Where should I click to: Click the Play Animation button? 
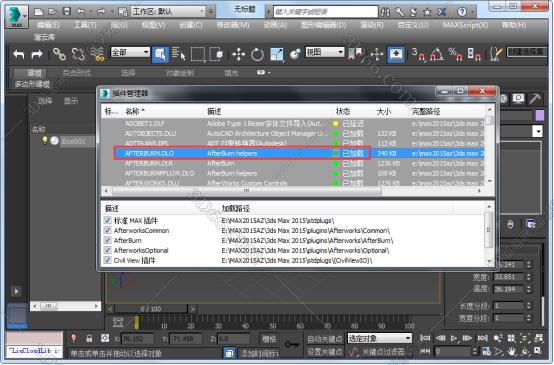click(454, 338)
